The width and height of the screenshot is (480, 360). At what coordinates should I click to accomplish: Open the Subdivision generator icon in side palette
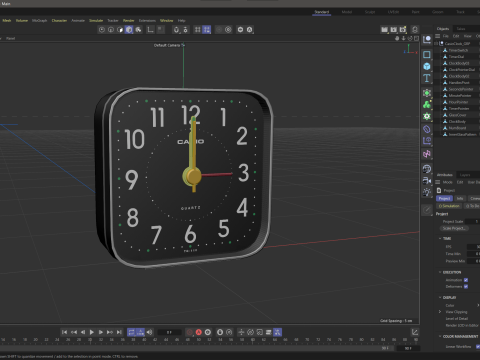pyautogui.click(x=427, y=93)
